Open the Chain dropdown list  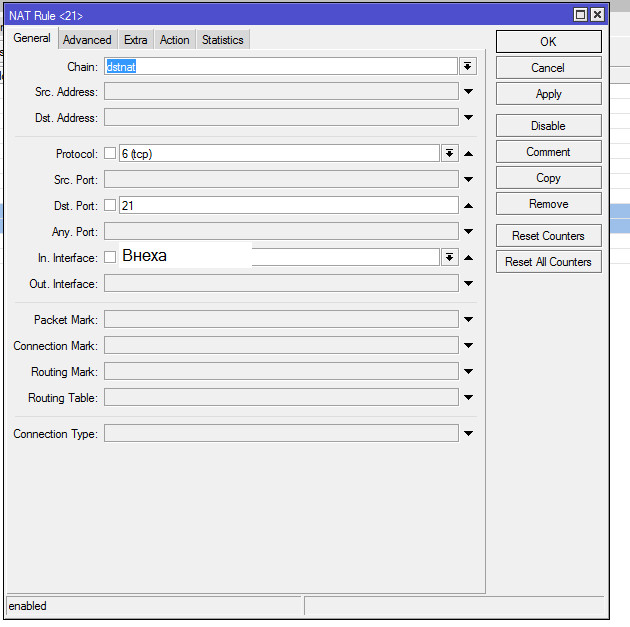468,66
